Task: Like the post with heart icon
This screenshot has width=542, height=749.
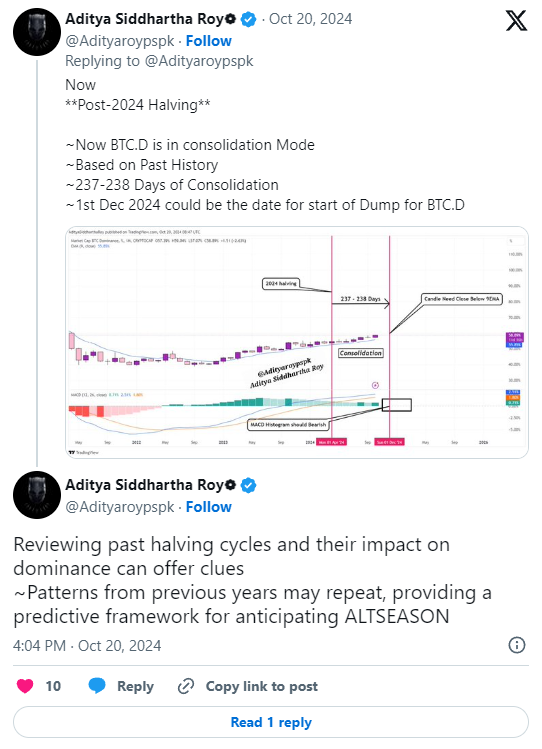Action: click(x=25, y=686)
